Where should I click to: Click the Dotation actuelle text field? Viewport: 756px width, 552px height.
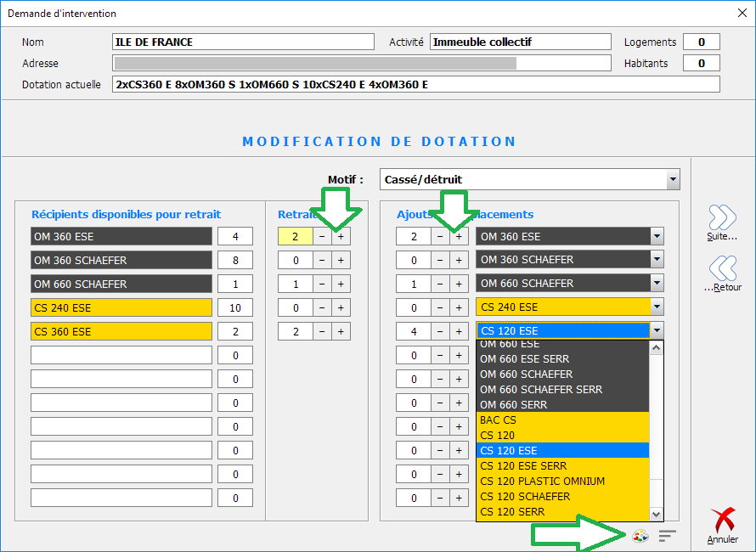(x=415, y=84)
